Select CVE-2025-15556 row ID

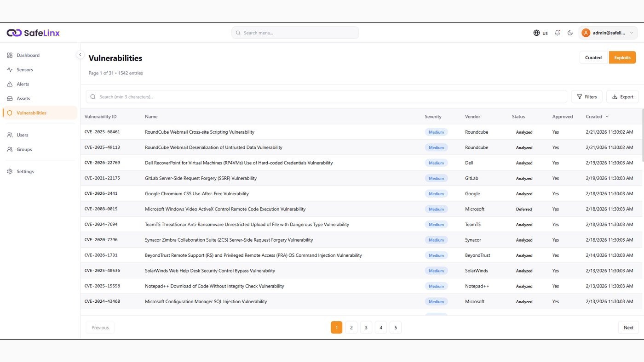click(102, 286)
